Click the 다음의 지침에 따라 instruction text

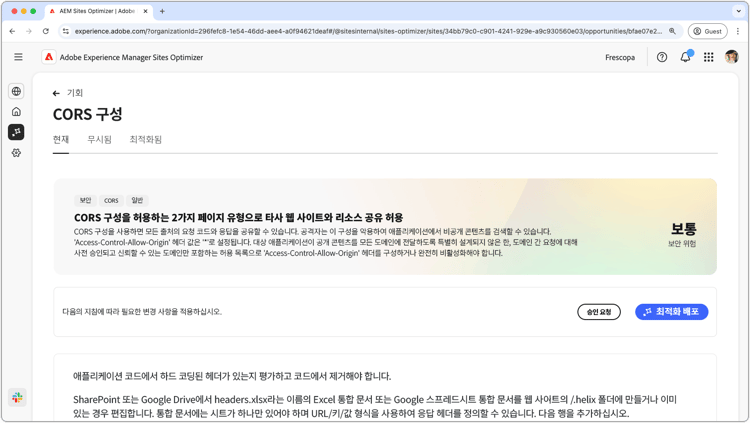pos(142,312)
